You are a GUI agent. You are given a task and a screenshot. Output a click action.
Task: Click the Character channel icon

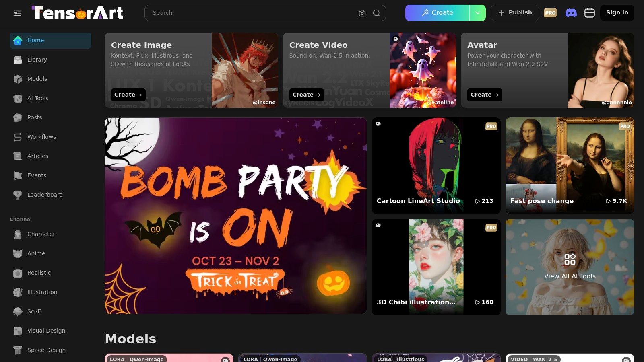click(18, 234)
